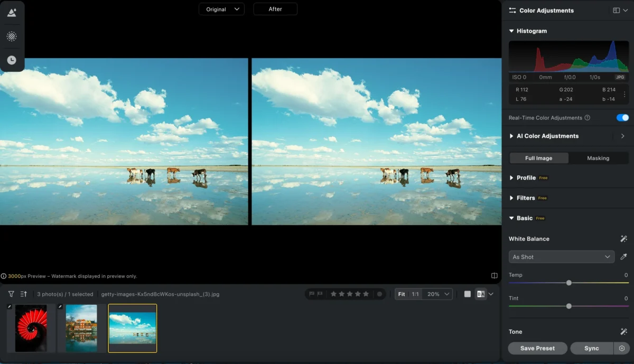
Task: Switch to the Masking tab
Action: pyautogui.click(x=598, y=158)
